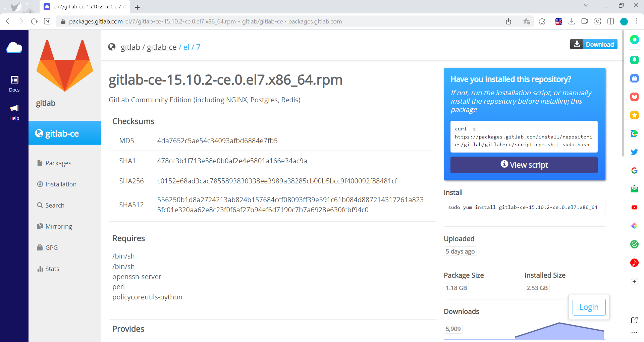Click the Login button
The width and height of the screenshot is (644, 342).
pyautogui.click(x=589, y=307)
